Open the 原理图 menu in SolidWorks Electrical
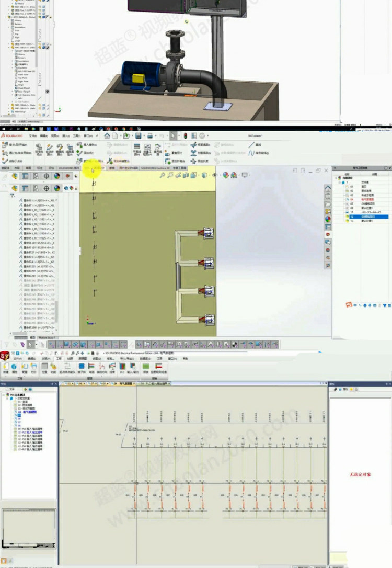 pos(83,359)
